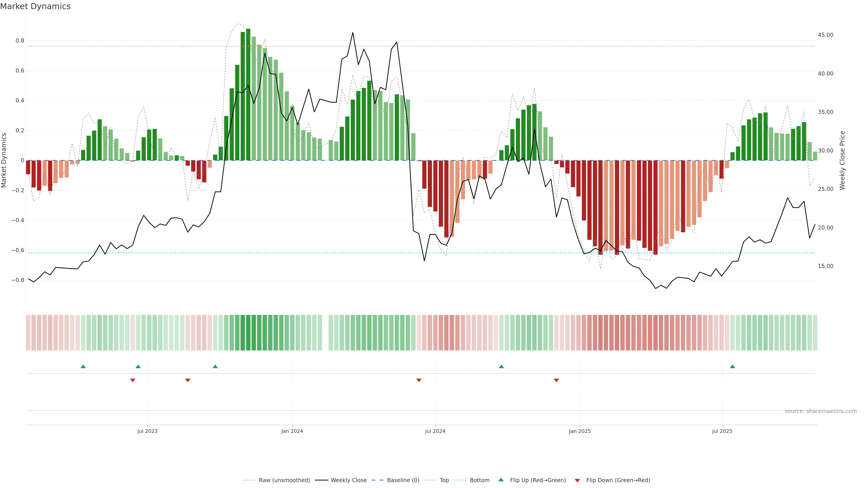Image resolution: width=868 pixels, height=488 pixels.
Task: Click the red flip-down marker just before Jan 2025
Action: pos(556,380)
